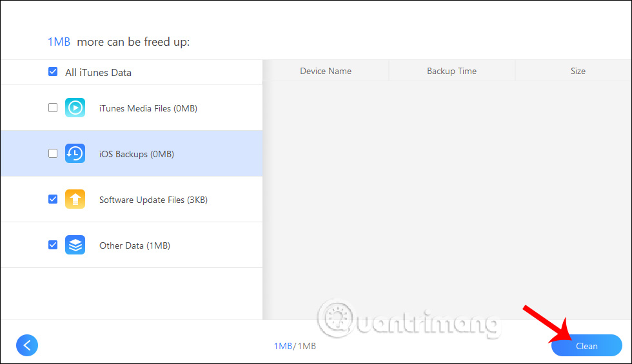This screenshot has width=632, height=364.
Task: Click the iTunes Media Files play icon
Action: 75,108
